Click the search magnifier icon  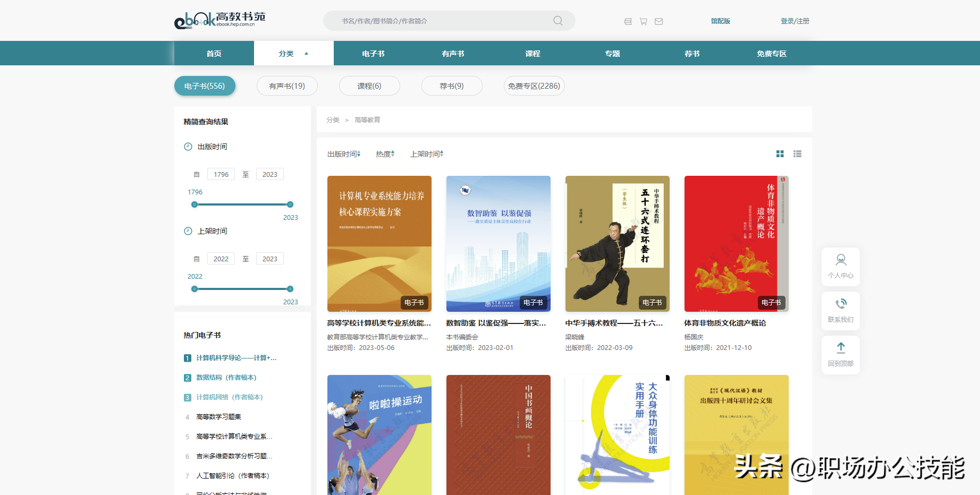coord(557,21)
